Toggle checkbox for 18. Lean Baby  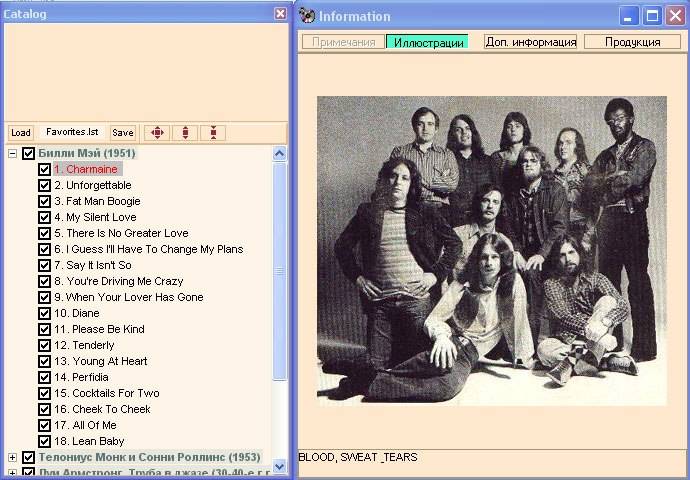(x=44, y=441)
